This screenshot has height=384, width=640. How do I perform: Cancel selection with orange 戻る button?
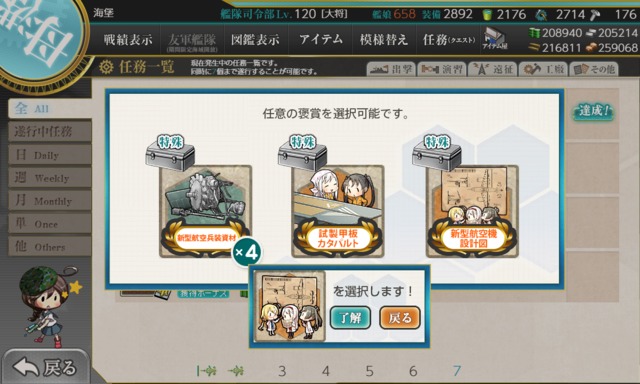(x=400, y=317)
